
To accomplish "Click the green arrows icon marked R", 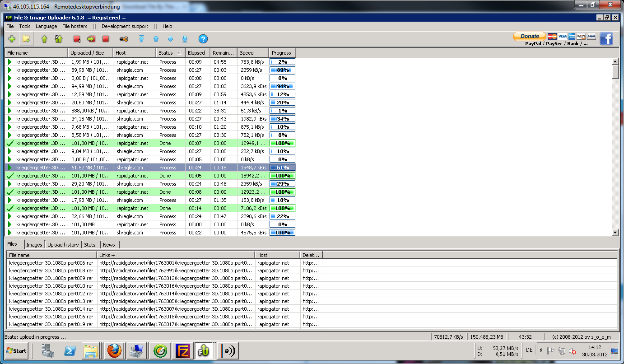I will 58,39.
